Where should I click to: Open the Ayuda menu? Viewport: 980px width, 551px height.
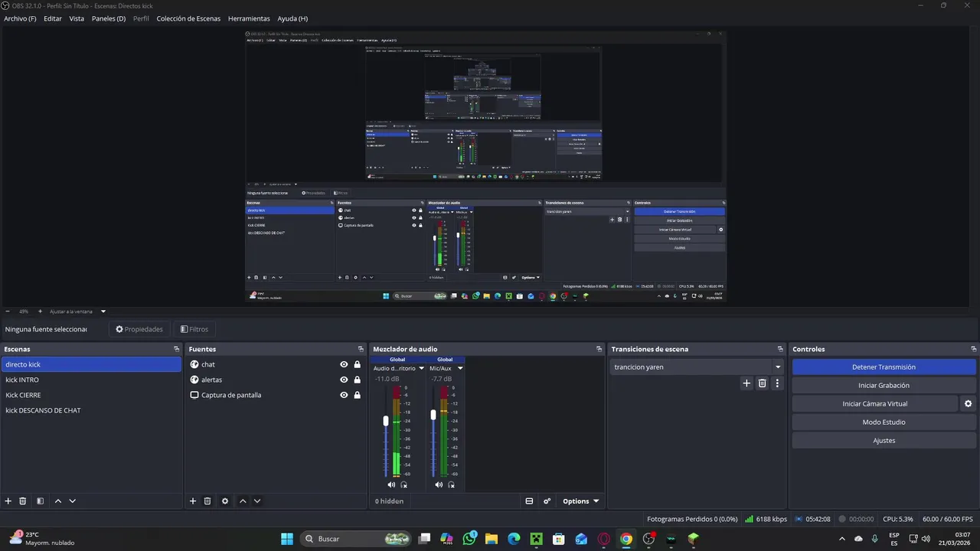coord(292,18)
